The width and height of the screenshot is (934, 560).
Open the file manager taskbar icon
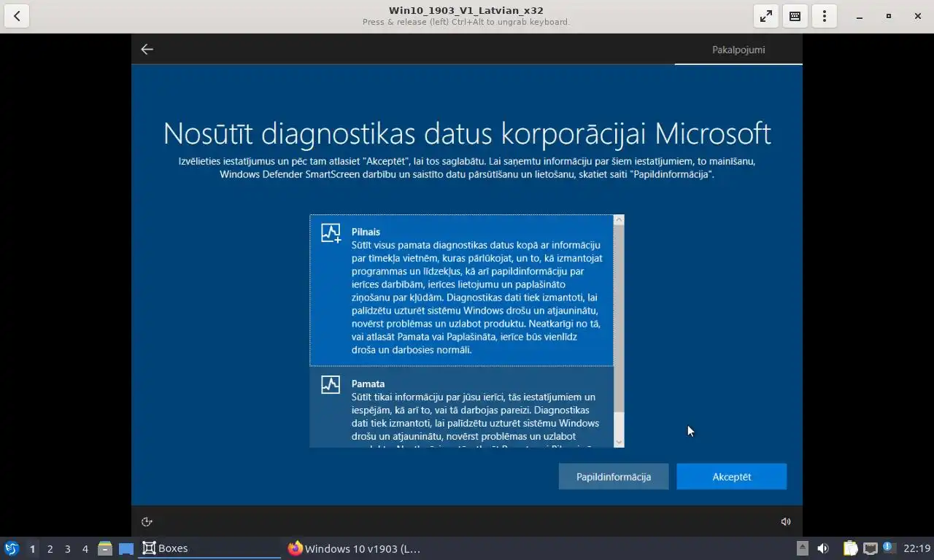click(x=105, y=548)
